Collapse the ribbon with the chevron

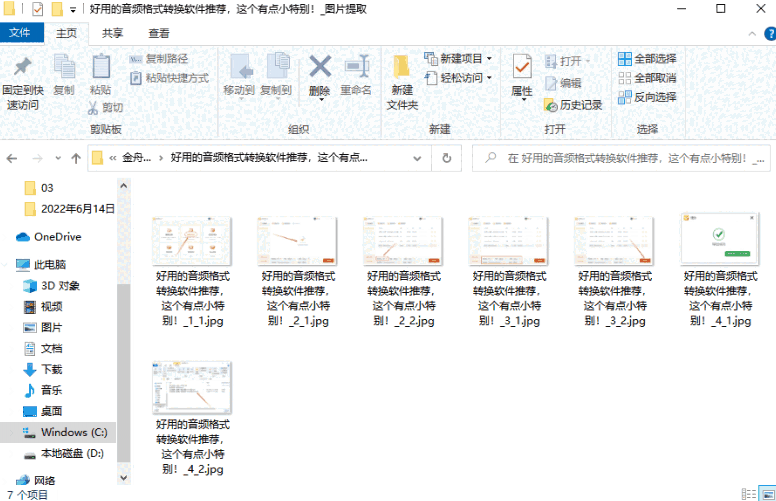click(752, 34)
